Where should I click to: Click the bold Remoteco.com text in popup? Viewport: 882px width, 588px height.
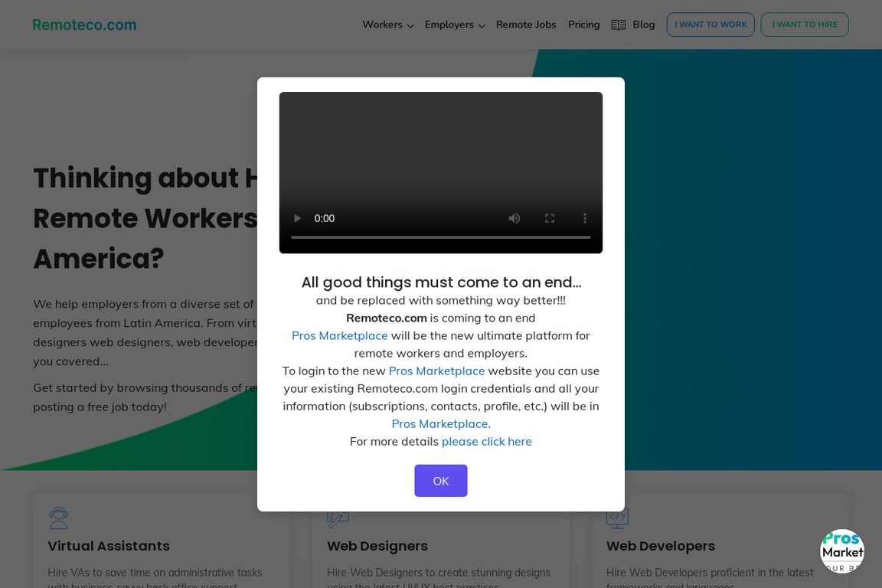pyautogui.click(x=387, y=318)
